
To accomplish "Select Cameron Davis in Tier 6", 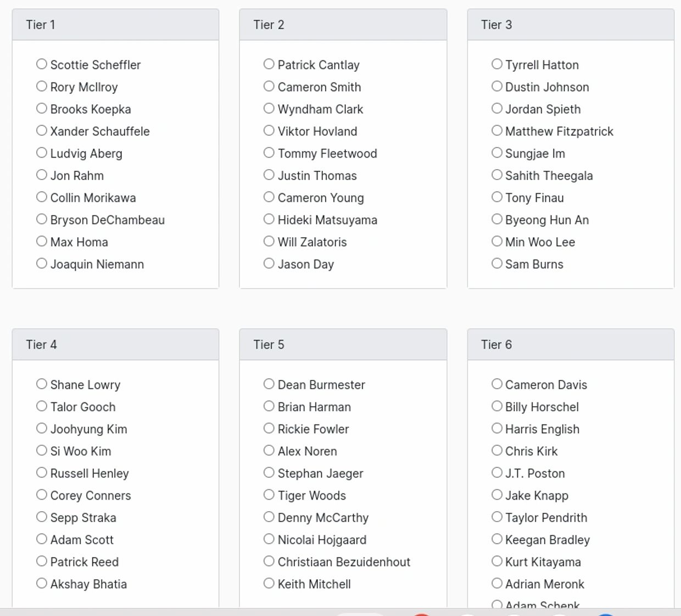I will tap(497, 384).
